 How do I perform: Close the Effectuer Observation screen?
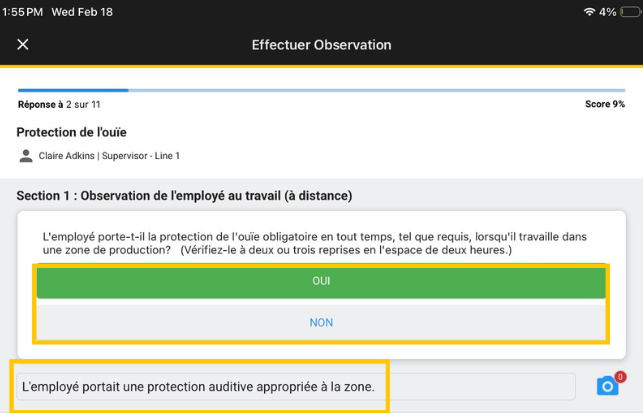(x=23, y=45)
